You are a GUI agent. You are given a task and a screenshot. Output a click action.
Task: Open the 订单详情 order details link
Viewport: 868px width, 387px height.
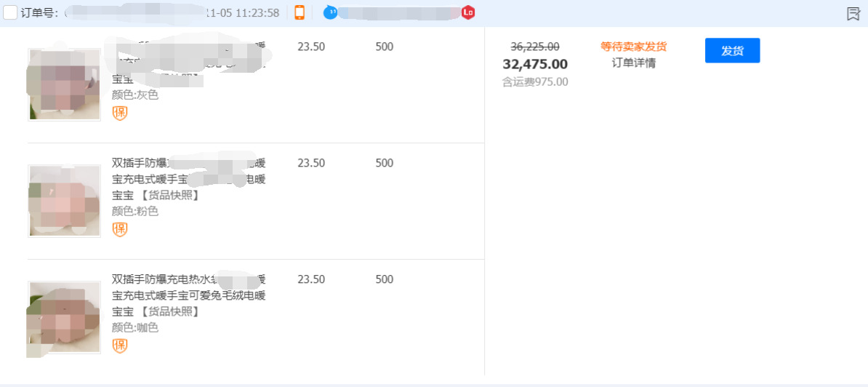[x=633, y=63]
